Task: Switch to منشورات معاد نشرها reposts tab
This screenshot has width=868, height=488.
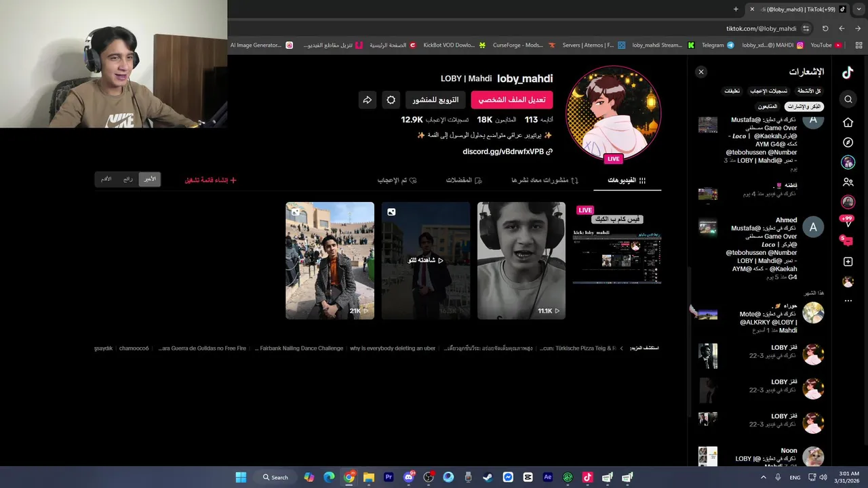Action: 545,180
